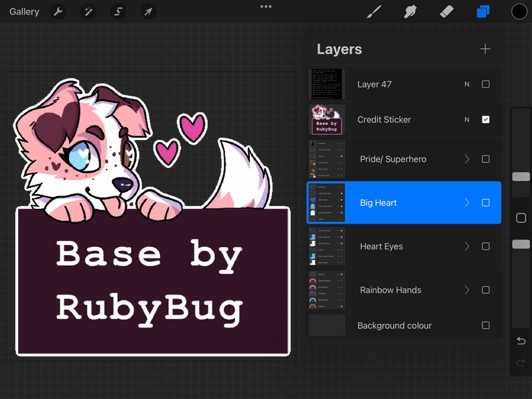Open blend mode N for Layer 47
This screenshot has height=399, width=532.
pyautogui.click(x=467, y=84)
